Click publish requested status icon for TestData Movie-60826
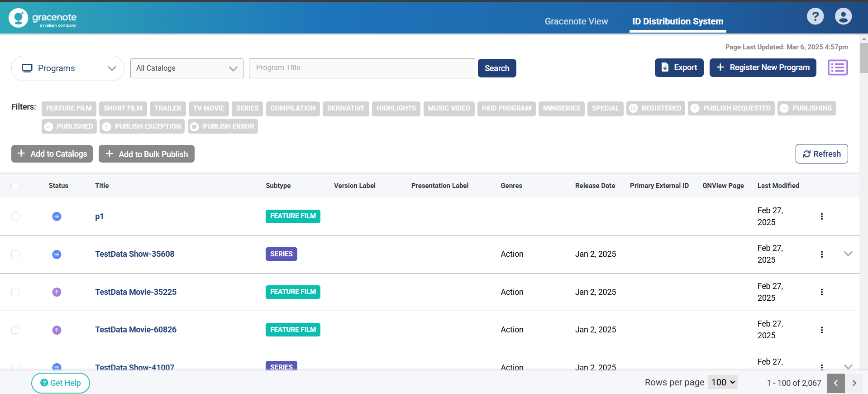The width and height of the screenshot is (868, 394). [x=57, y=330]
